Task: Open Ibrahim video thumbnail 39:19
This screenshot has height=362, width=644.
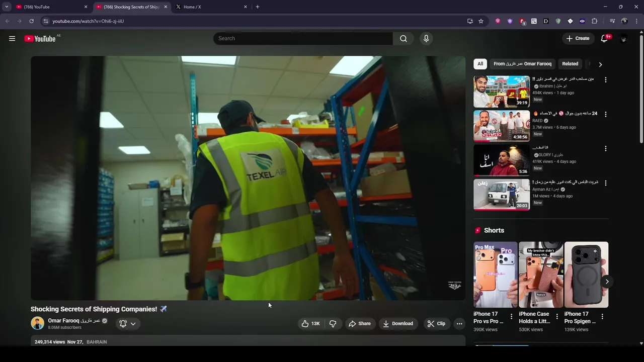Action: tap(502, 92)
